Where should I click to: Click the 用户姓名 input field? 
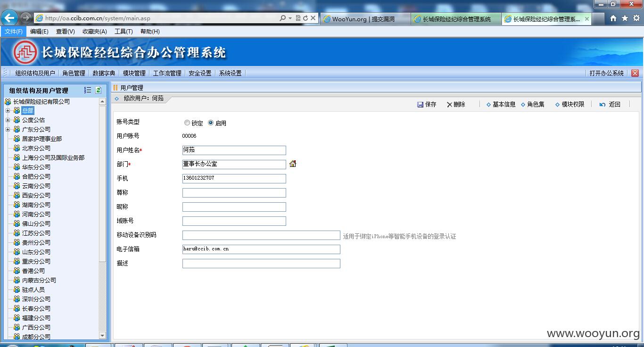point(234,150)
